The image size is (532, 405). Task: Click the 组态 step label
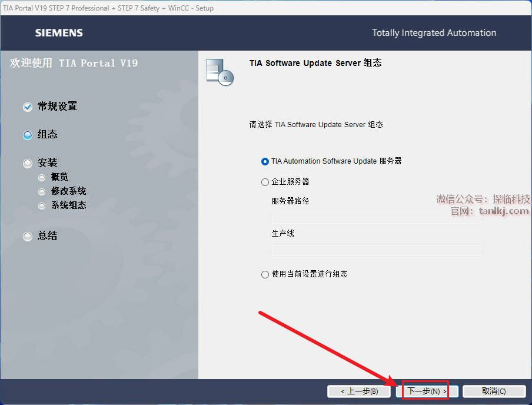pos(48,134)
